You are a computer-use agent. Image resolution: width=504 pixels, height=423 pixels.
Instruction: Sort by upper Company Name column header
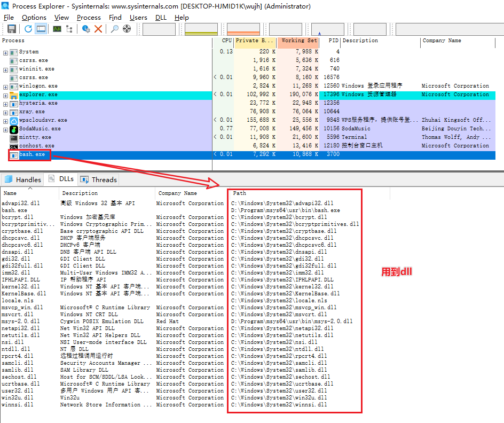pyautogui.click(x=458, y=41)
